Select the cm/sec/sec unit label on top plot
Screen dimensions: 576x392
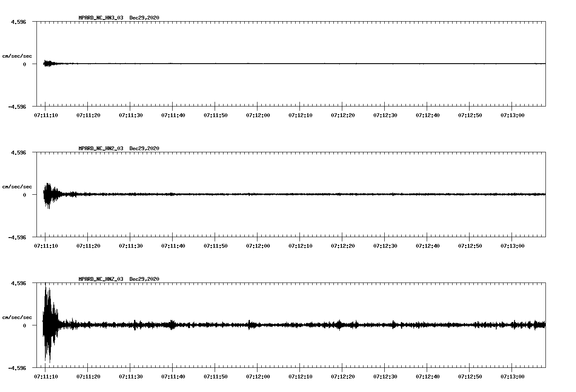pyautogui.click(x=17, y=56)
